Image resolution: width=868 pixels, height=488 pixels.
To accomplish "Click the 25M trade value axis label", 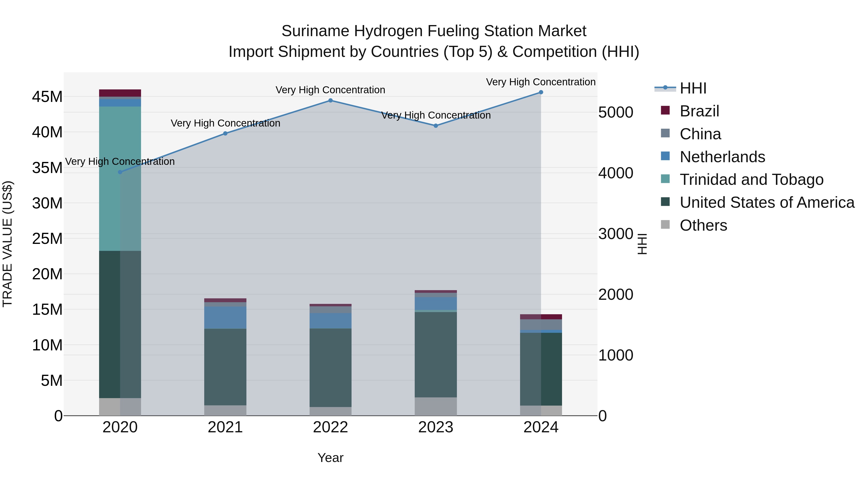I will click(47, 238).
